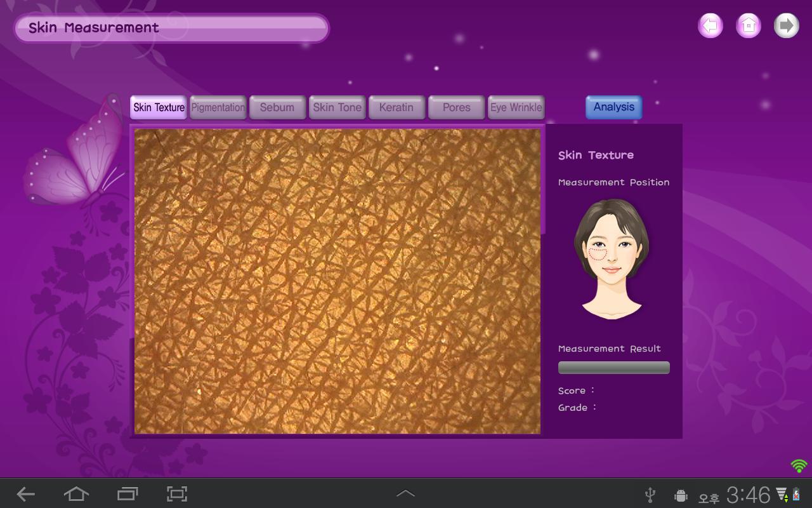Tap the screenshot capture icon in system bar
This screenshot has width=812, height=508.
[x=177, y=494]
